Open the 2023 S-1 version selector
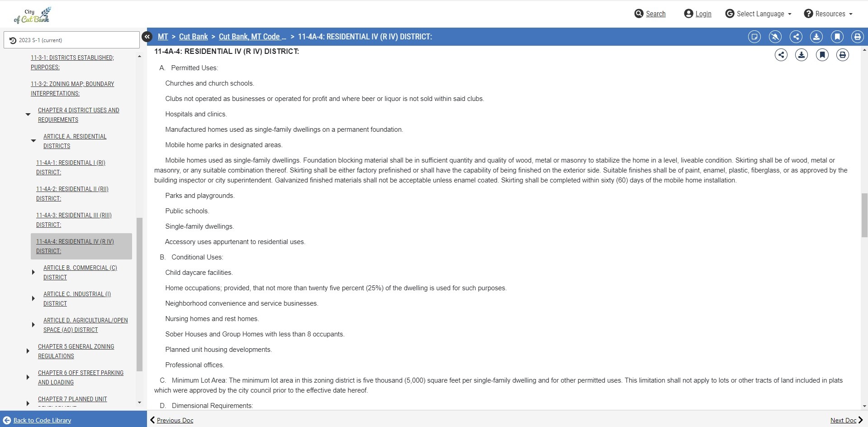This screenshot has height=427, width=868. (x=71, y=40)
